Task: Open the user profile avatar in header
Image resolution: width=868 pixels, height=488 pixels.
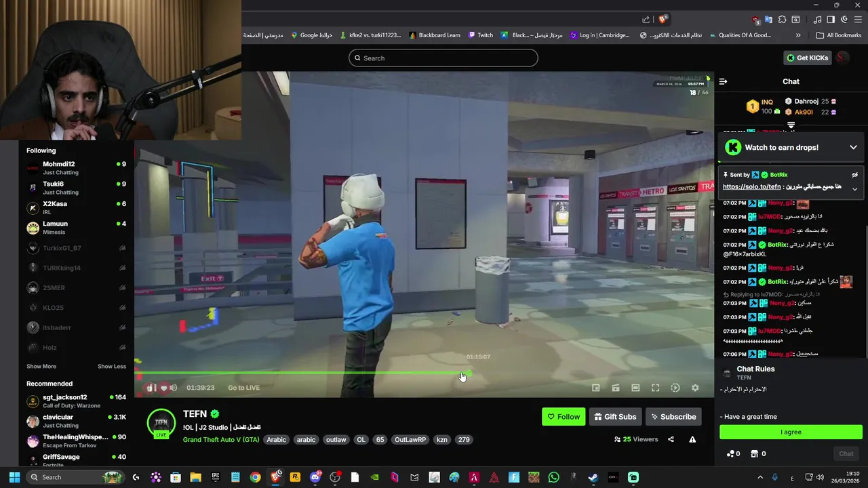Action: click(843, 58)
